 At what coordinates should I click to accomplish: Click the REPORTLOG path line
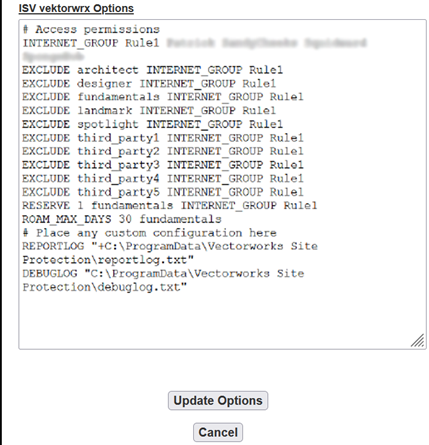(170, 253)
